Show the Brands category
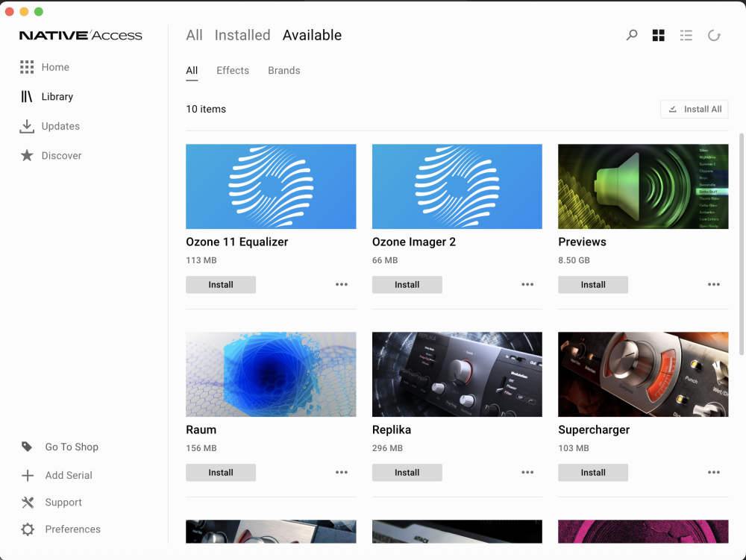This screenshot has width=746, height=560. click(x=284, y=70)
